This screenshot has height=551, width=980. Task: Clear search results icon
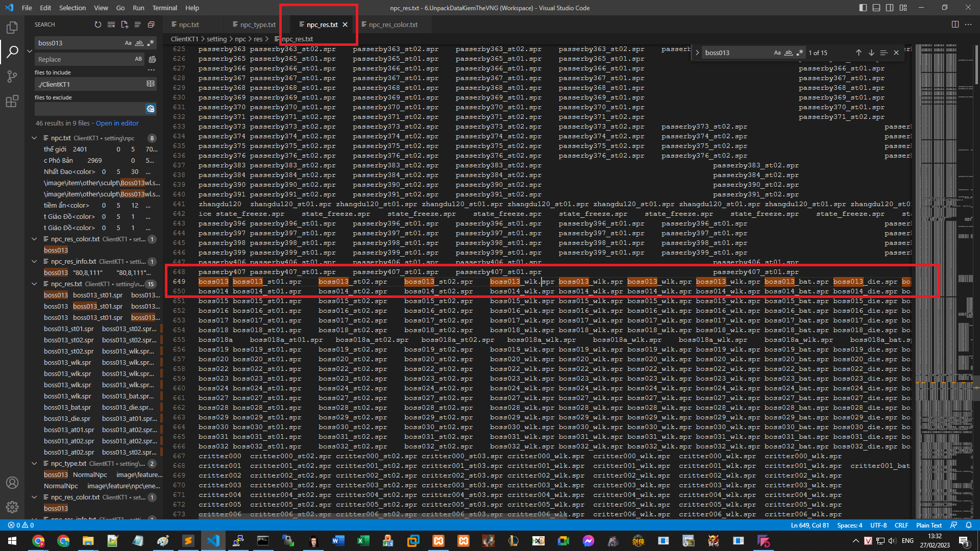(x=111, y=24)
